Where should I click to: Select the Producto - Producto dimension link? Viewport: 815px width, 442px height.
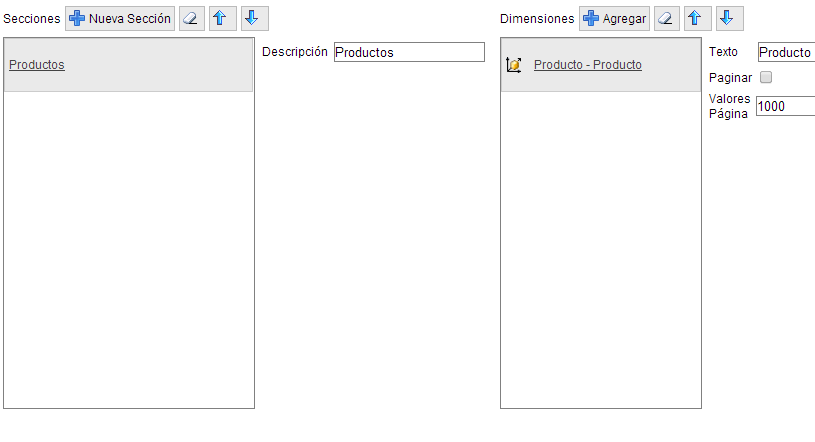click(x=588, y=65)
